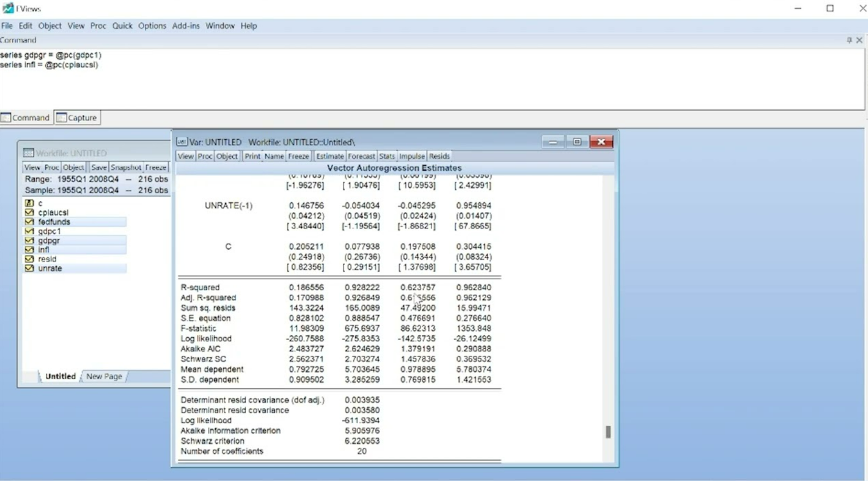Click the Stats button

pyautogui.click(x=387, y=156)
